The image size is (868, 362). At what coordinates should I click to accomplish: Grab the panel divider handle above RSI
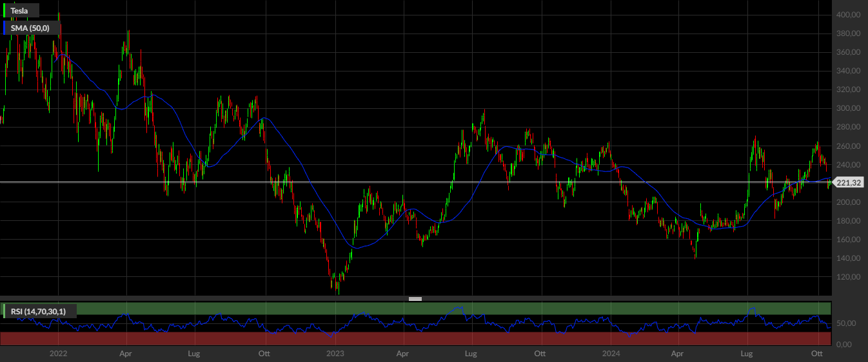coord(415,299)
